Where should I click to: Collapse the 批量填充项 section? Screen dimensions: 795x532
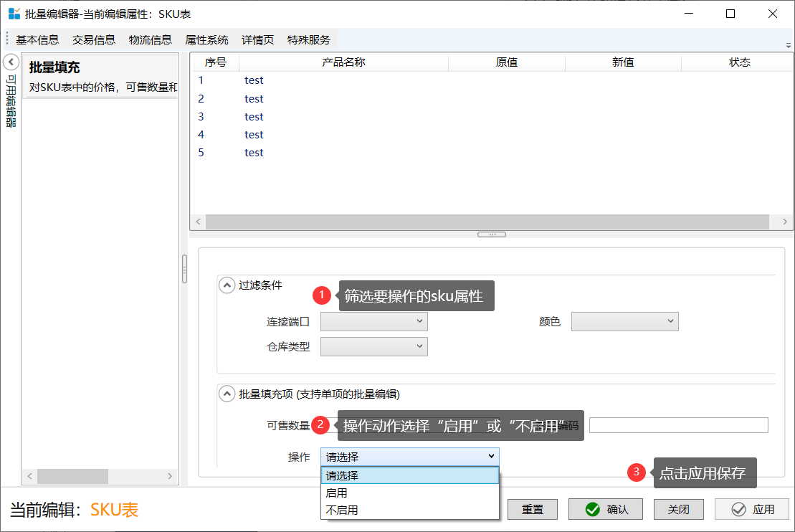[227, 394]
